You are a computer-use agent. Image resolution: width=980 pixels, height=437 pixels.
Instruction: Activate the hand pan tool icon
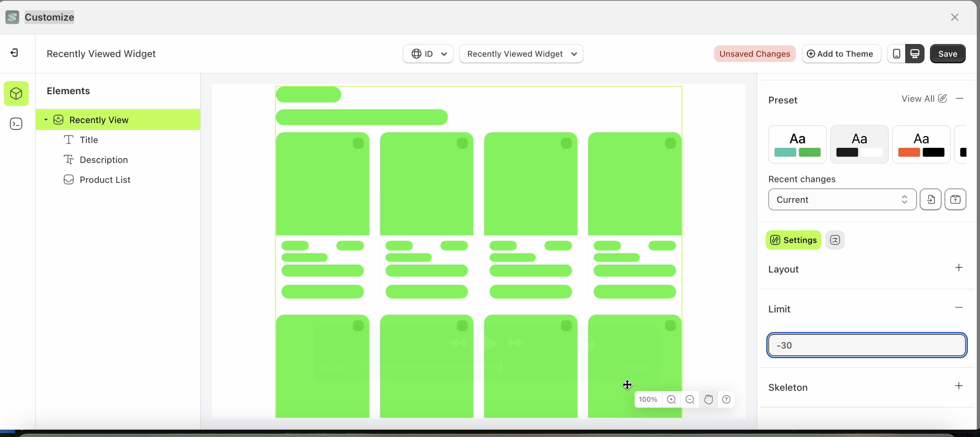pos(708,399)
